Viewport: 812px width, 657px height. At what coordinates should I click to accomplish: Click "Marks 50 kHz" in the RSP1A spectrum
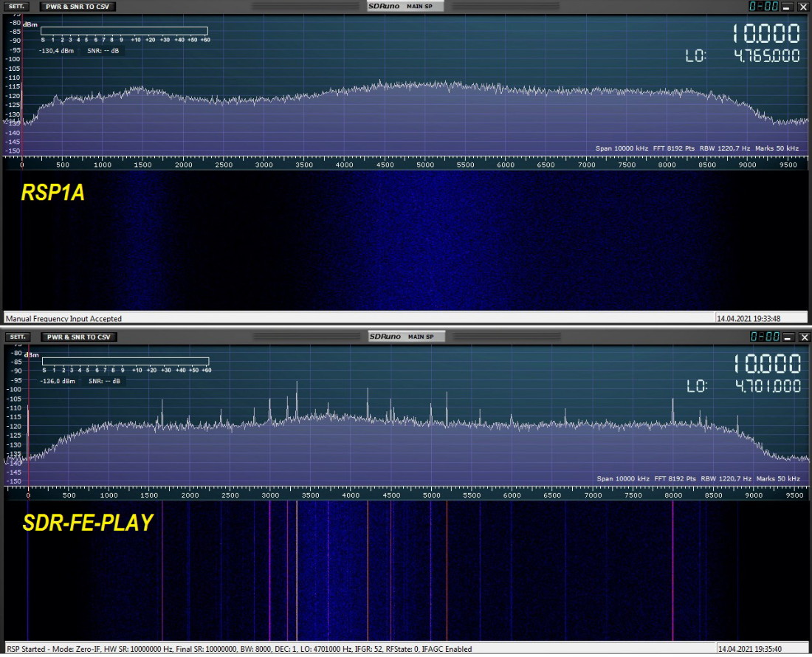(x=777, y=148)
